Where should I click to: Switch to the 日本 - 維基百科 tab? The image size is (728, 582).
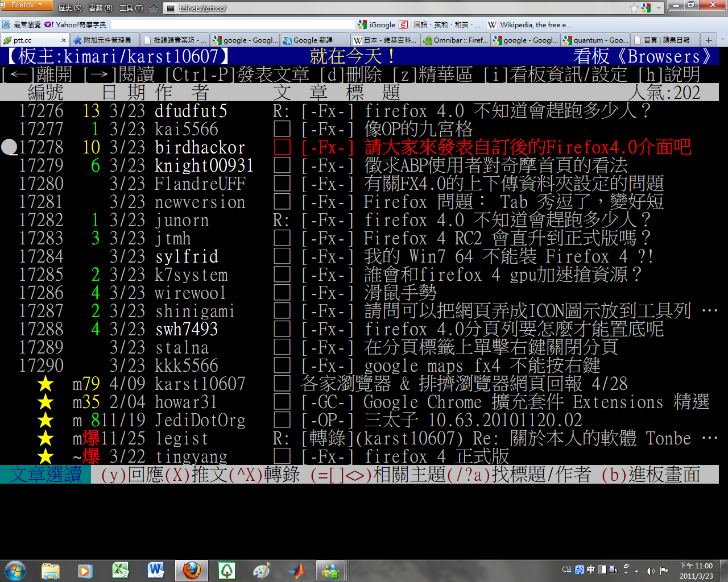coord(385,40)
